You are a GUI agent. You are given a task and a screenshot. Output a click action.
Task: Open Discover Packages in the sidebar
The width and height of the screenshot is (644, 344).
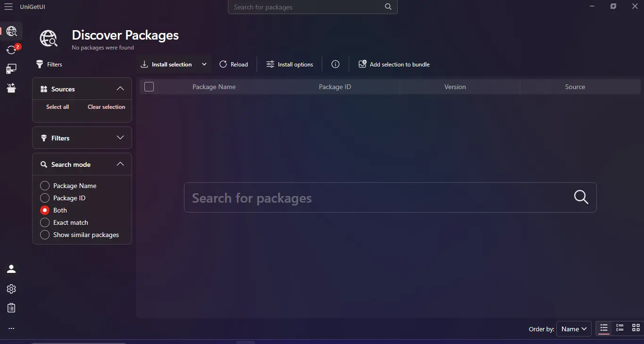(11, 32)
